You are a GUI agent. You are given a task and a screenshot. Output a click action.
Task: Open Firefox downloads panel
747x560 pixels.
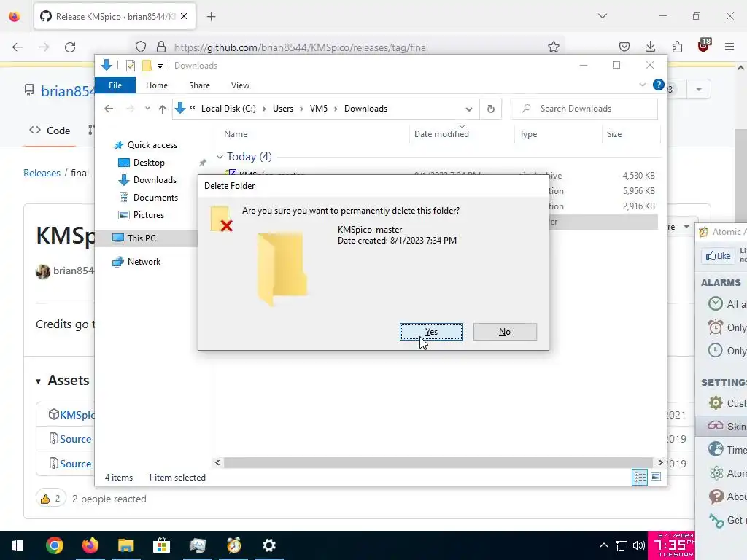tap(650, 47)
